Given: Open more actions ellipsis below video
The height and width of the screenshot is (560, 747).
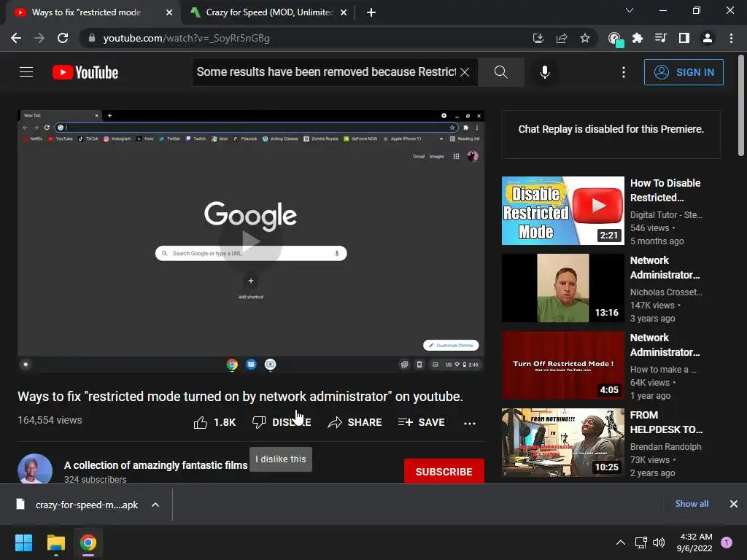Looking at the screenshot, I should pos(470,423).
